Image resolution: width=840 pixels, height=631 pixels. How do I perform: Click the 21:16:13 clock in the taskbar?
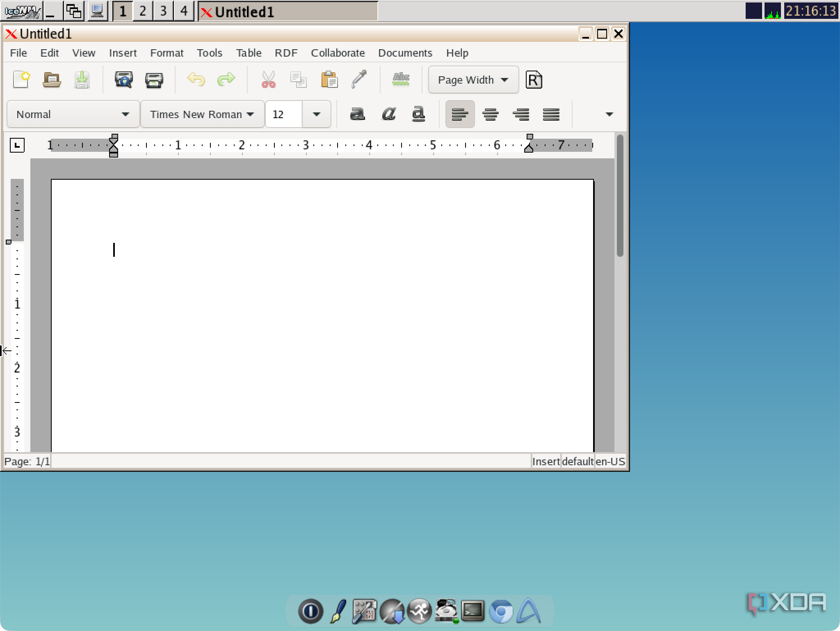(811, 11)
